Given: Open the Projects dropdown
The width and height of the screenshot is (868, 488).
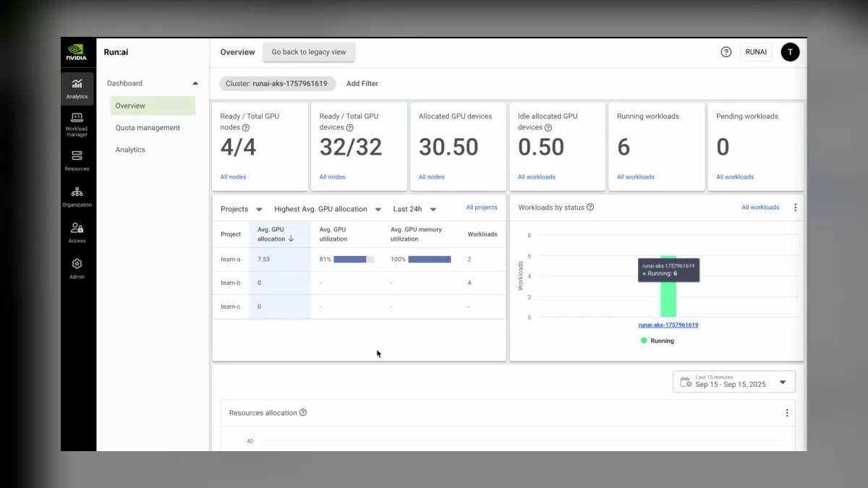Looking at the screenshot, I should click(x=242, y=209).
